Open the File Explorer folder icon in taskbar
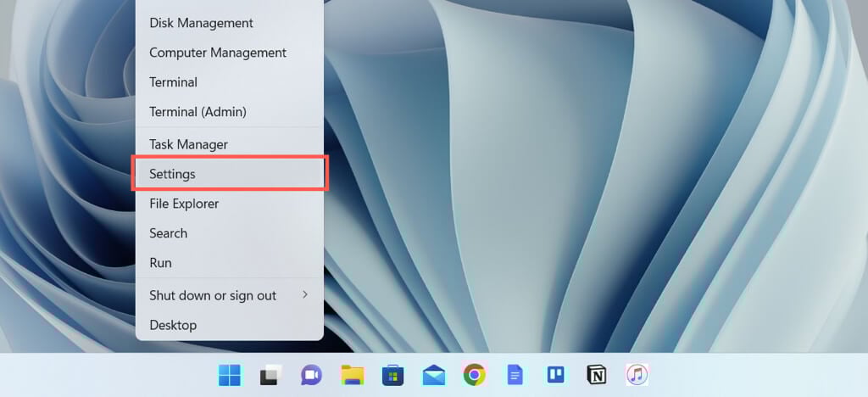The image size is (868, 397). (352, 375)
